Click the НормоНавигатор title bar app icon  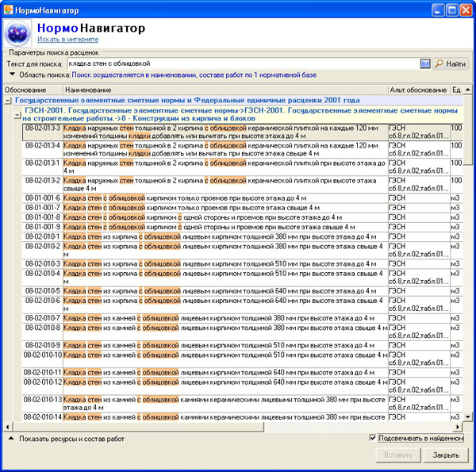pyautogui.click(x=8, y=10)
